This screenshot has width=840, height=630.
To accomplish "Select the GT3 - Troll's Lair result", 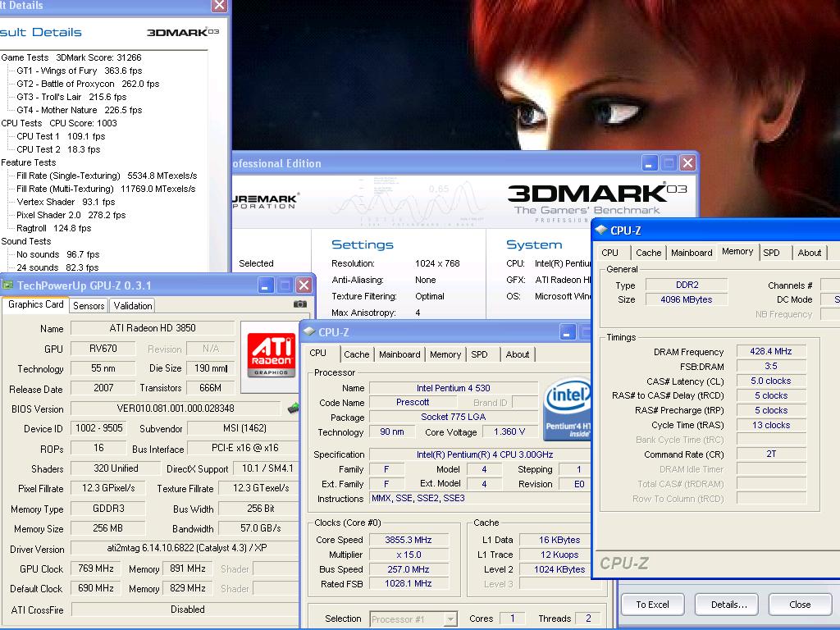I will coord(71,97).
